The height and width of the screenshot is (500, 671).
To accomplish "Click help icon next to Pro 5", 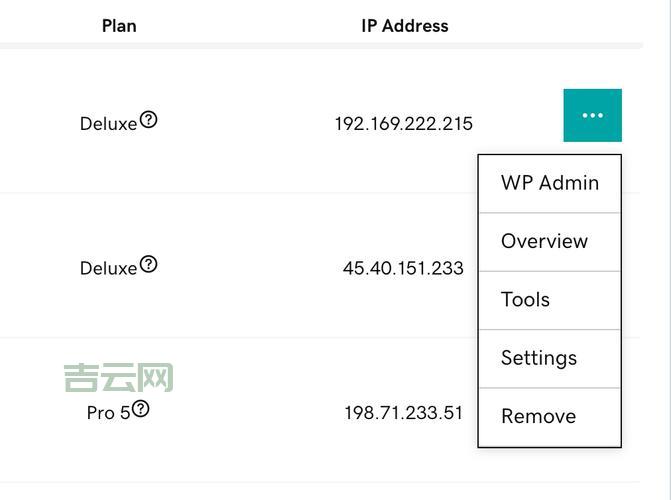I will [x=141, y=408].
